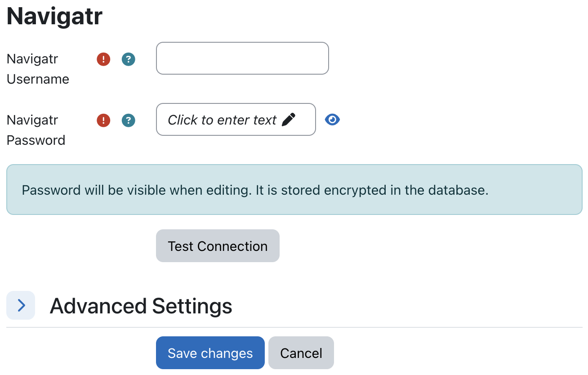Reveal hidden password text with the visibility toggle
588x375 pixels.
click(332, 119)
